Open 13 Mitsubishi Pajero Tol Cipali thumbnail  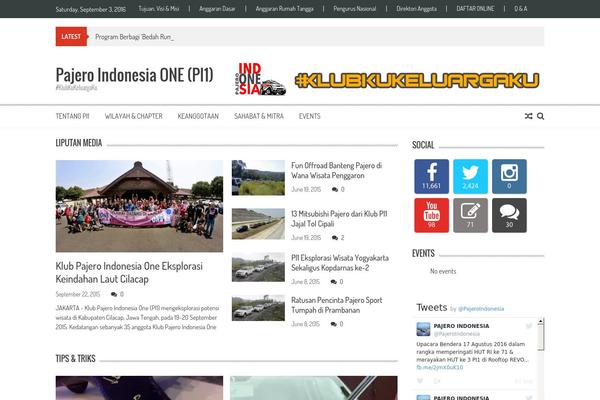pyautogui.click(x=258, y=224)
